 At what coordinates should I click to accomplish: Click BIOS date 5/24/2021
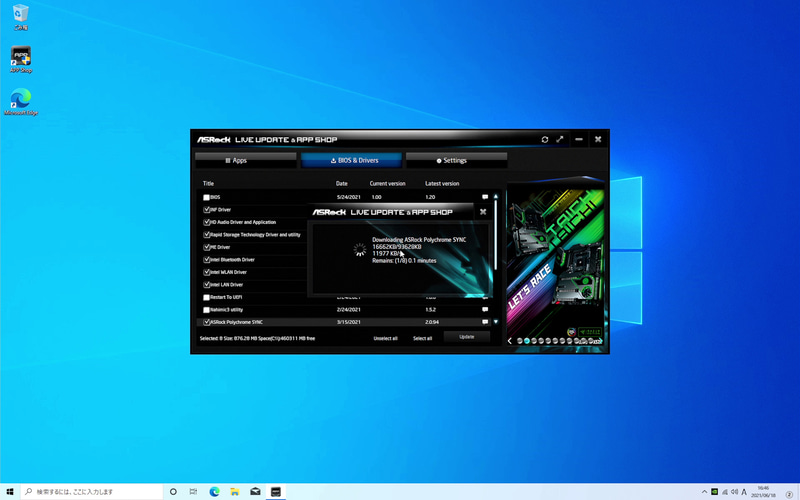(x=348, y=197)
